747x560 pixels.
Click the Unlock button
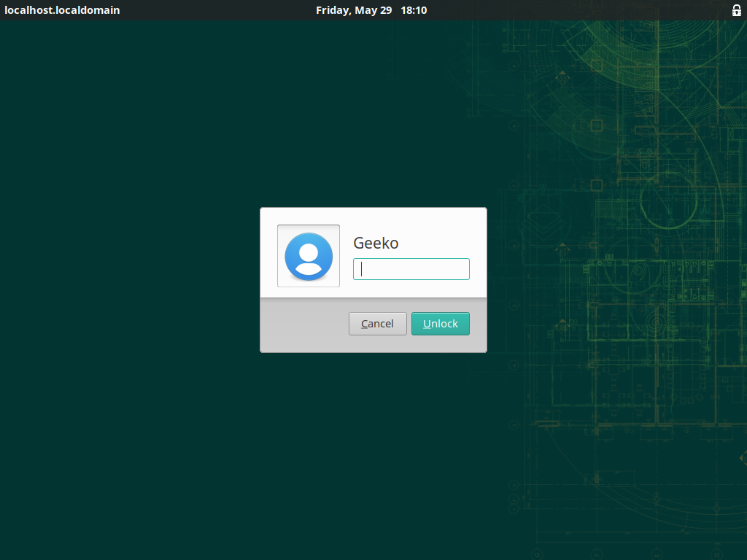440,324
